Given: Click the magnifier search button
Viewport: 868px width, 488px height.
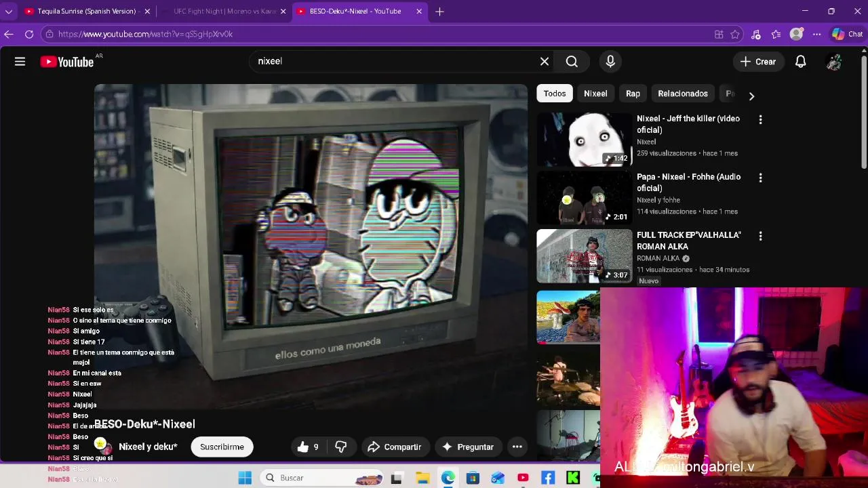Looking at the screenshot, I should click(572, 62).
